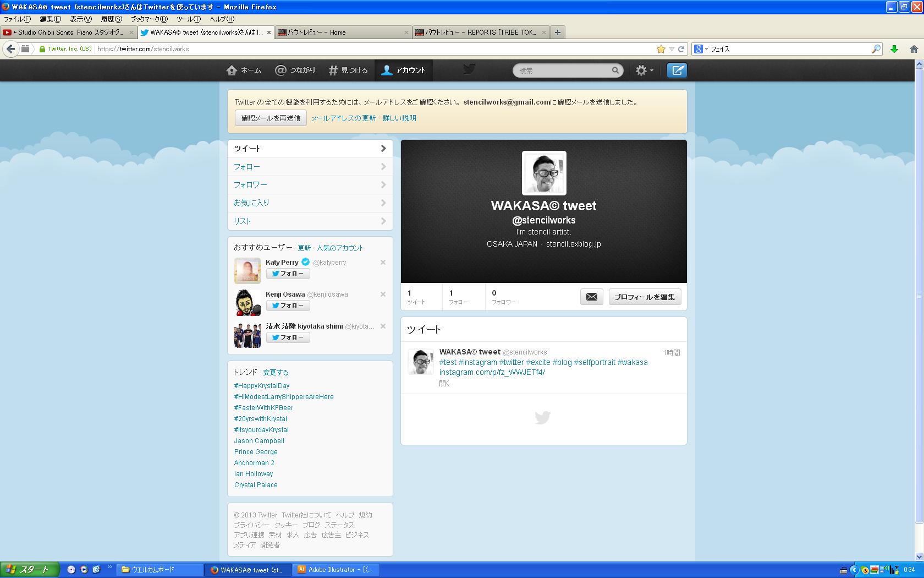Open the URL history dropdown arrow
This screenshot has width=924, height=578.
(671, 50)
